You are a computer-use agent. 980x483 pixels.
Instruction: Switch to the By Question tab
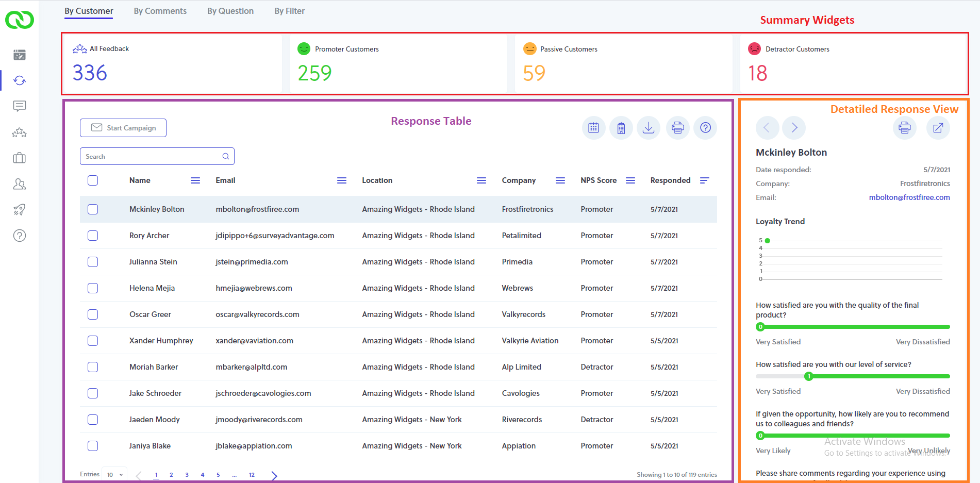230,11
